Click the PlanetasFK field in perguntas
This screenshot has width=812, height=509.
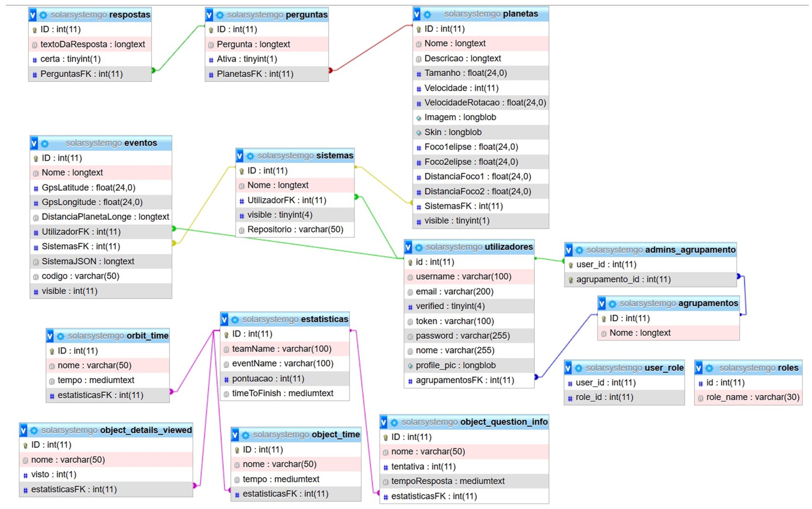click(255, 74)
